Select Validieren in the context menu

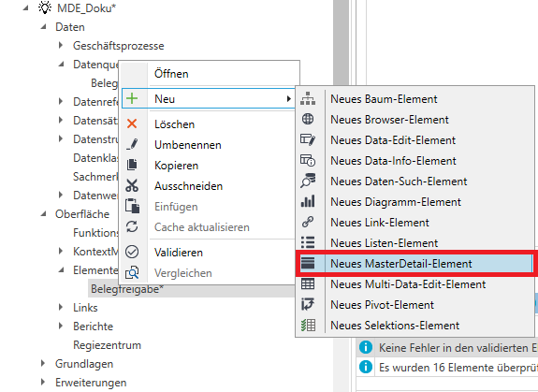179,253
